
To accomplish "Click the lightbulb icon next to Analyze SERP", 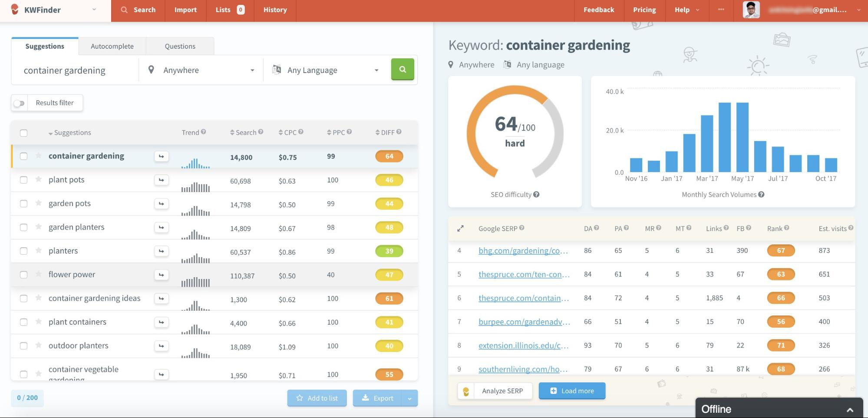I will pyautogui.click(x=466, y=391).
